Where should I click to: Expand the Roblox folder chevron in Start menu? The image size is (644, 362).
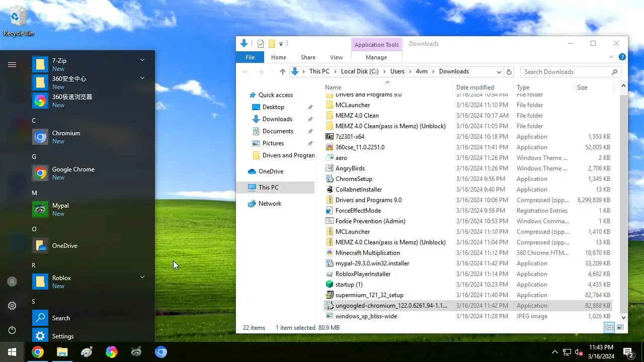point(142,277)
